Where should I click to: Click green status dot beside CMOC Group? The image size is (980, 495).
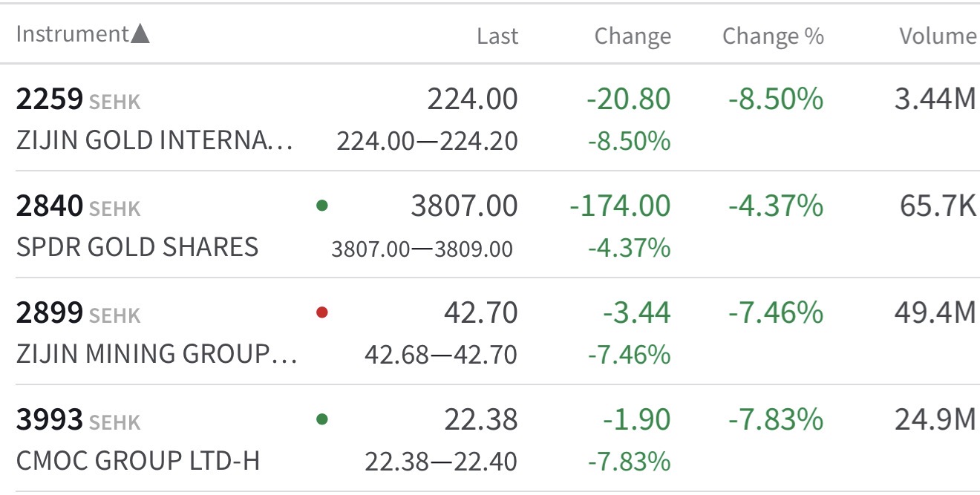click(321, 419)
